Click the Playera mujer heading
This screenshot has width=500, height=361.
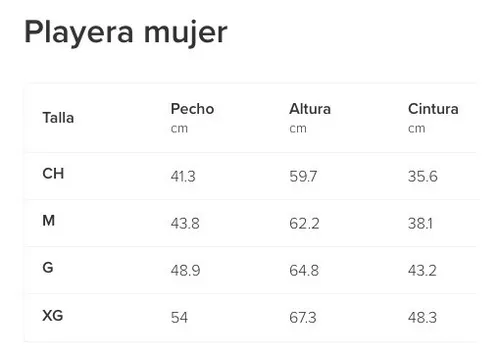coord(126,33)
